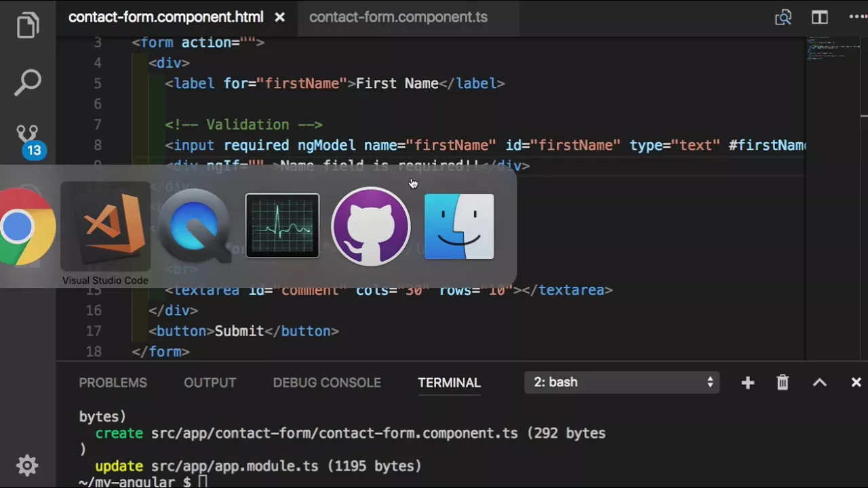Switch to the PROBLEMS panel tab
This screenshot has width=868, height=488.
(113, 383)
